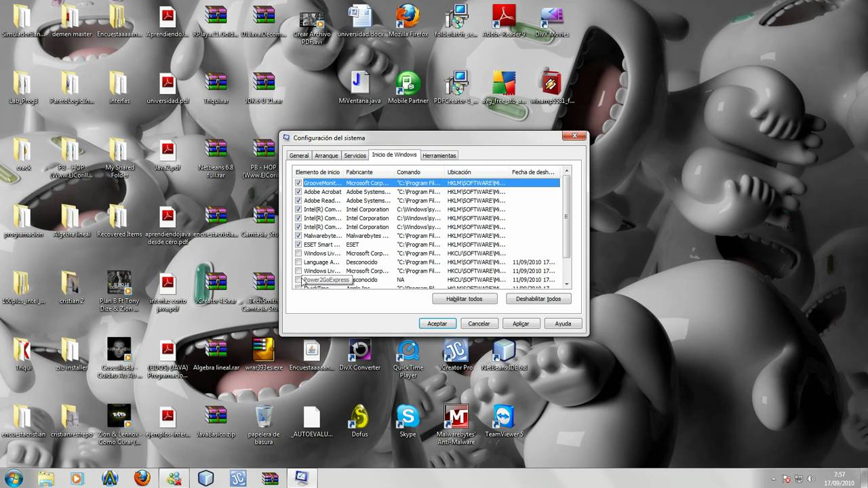Switch to the Servicios tab
The width and height of the screenshot is (868, 488).
[x=355, y=155]
